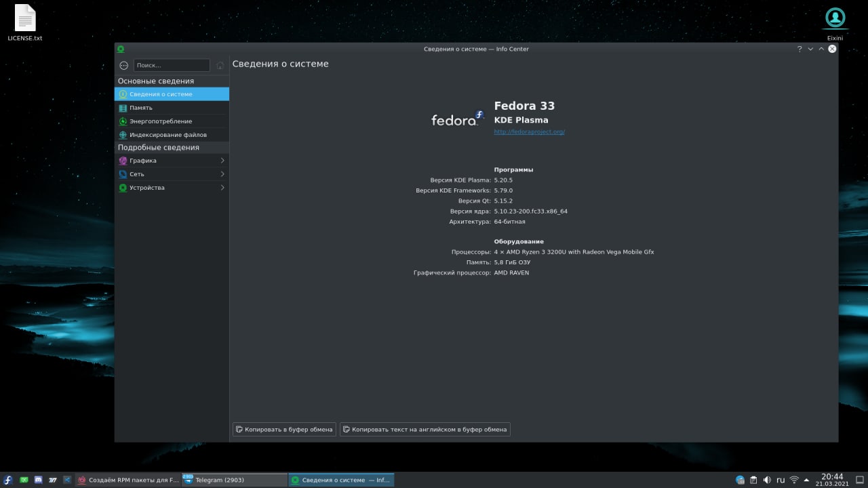This screenshot has height=488, width=868.
Task: Click 'Сведения о системе — Inf...' taskbar entry
Action: click(x=341, y=480)
